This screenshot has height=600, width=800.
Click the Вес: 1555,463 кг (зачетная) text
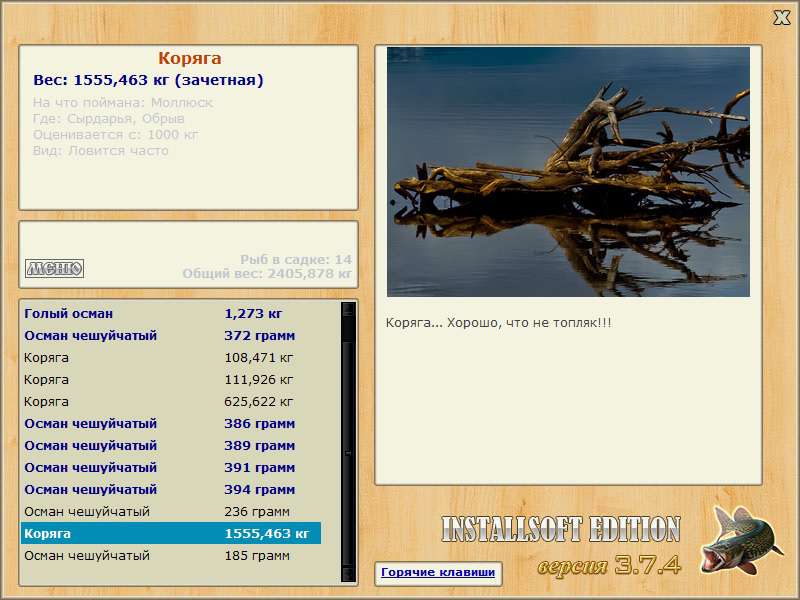click(148, 80)
